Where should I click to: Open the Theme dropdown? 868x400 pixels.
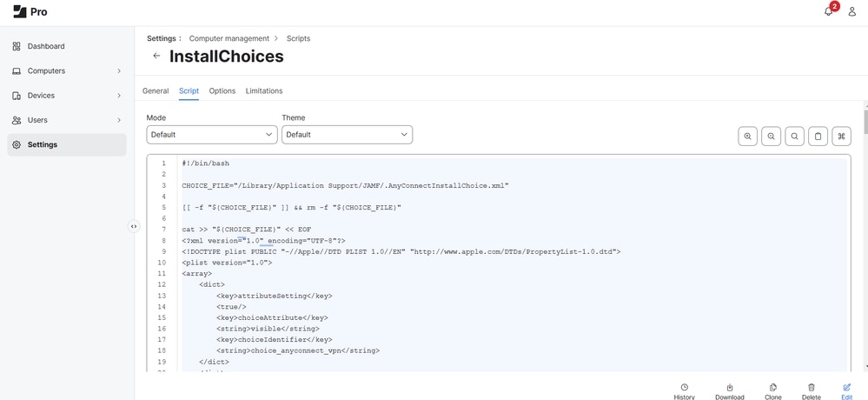click(347, 135)
